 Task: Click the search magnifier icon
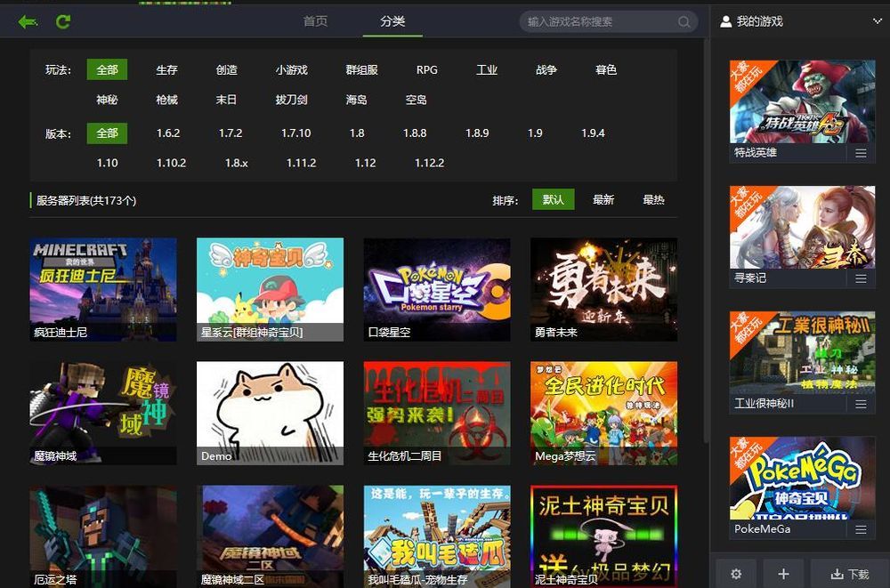684,21
